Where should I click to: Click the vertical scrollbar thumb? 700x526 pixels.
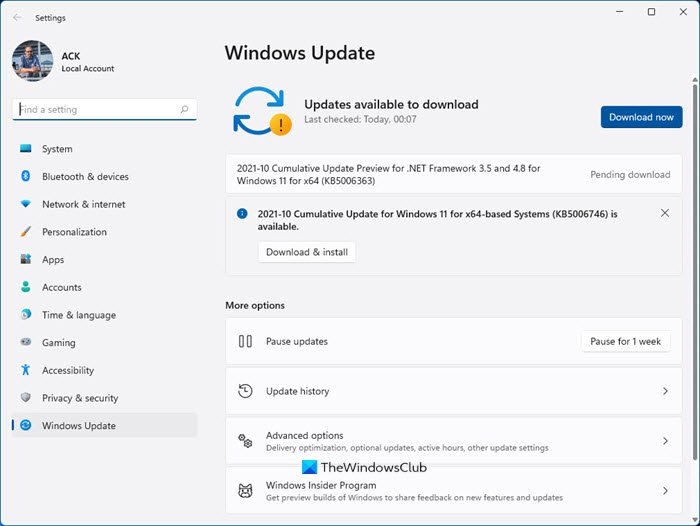click(695, 271)
